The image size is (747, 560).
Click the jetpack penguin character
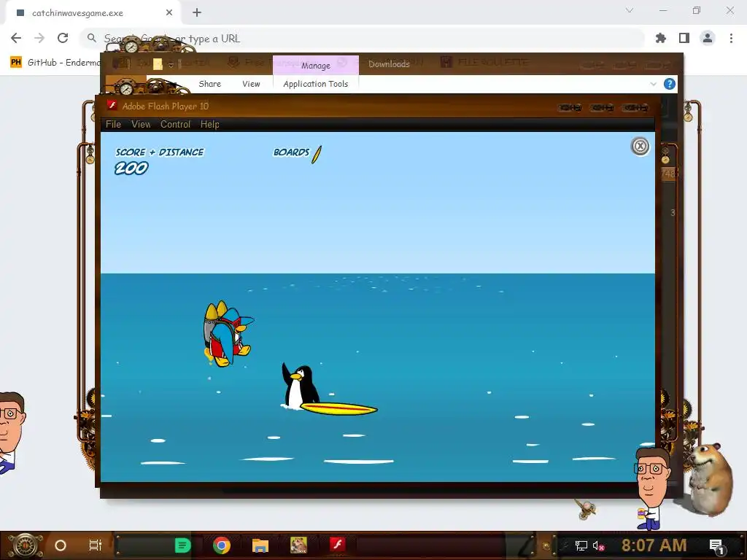tap(228, 334)
